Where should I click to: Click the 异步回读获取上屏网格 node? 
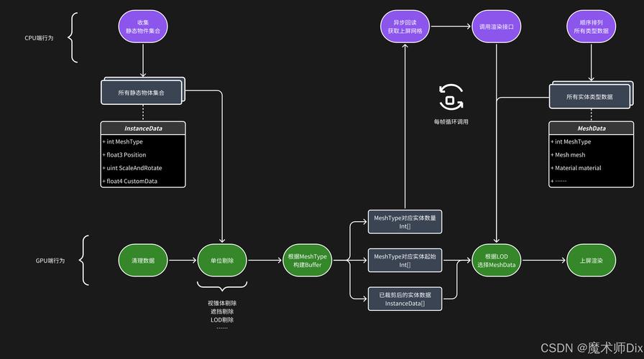coord(405,27)
